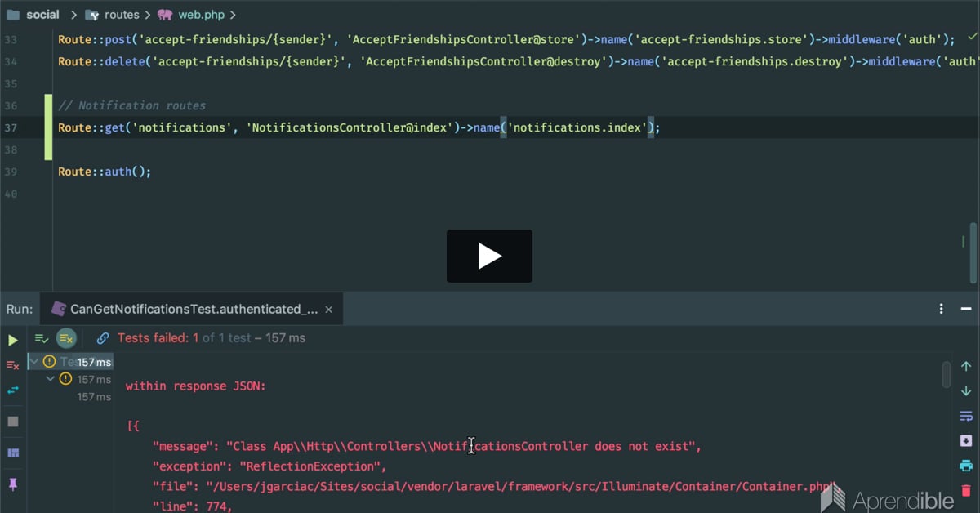The image size is (980, 513).
Task: Open Run panel three-dot options menu
Action: [x=942, y=309]
